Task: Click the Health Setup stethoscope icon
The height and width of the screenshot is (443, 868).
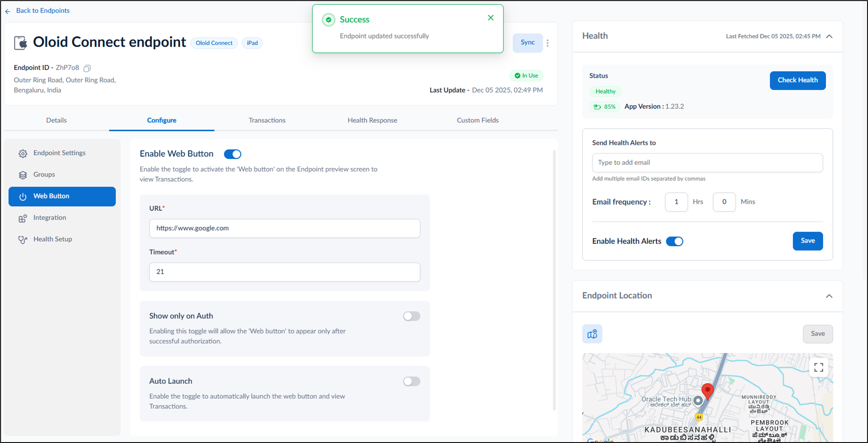Action: [x=23, y=239]
